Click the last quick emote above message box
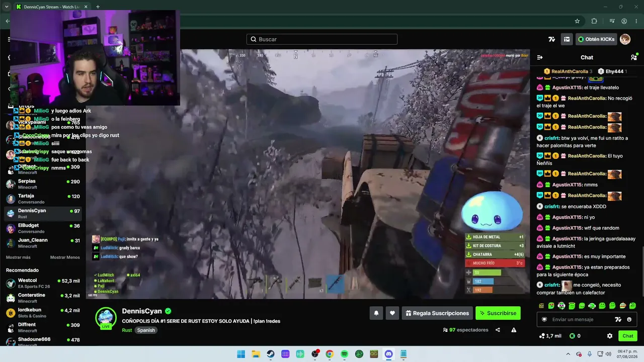 click(x=632, y=306)
